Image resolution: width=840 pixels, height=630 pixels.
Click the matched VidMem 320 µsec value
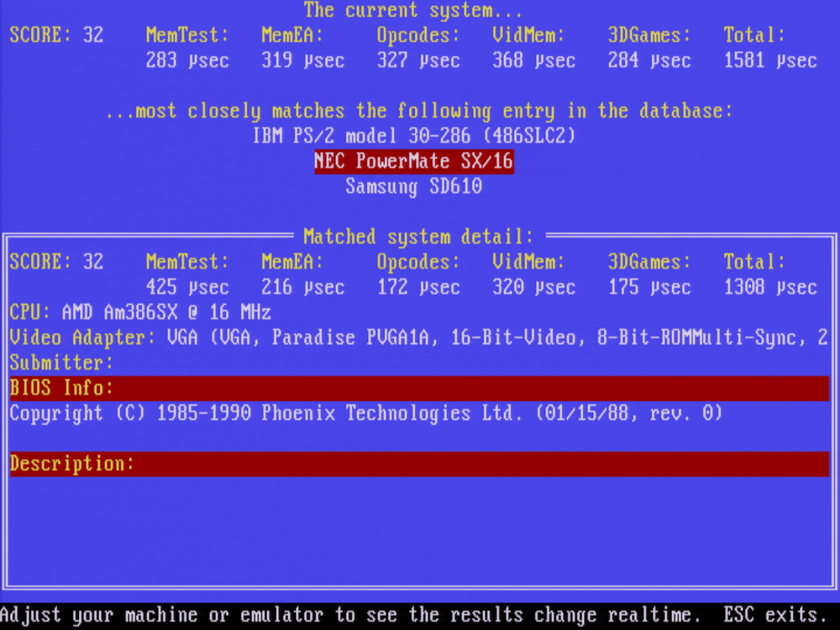tap(534, 287)
